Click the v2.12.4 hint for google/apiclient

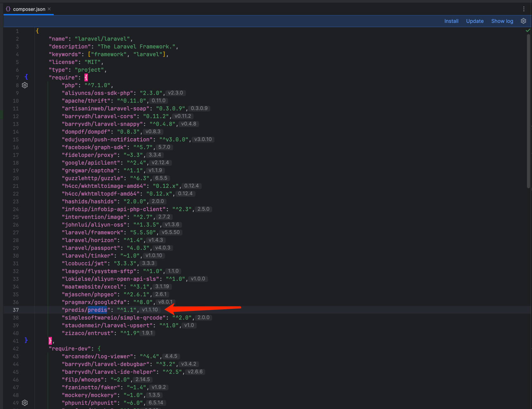click(x=160, y=163)
